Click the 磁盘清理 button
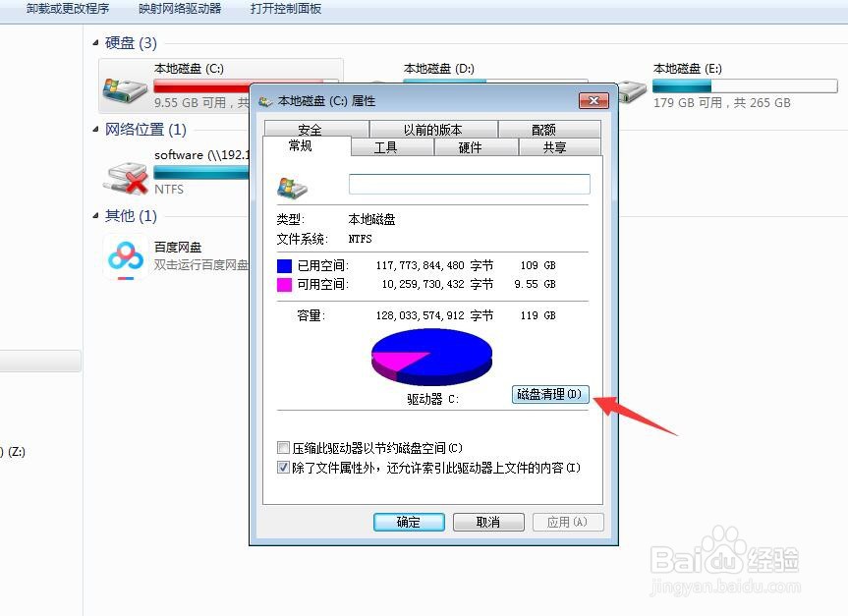 550,394
